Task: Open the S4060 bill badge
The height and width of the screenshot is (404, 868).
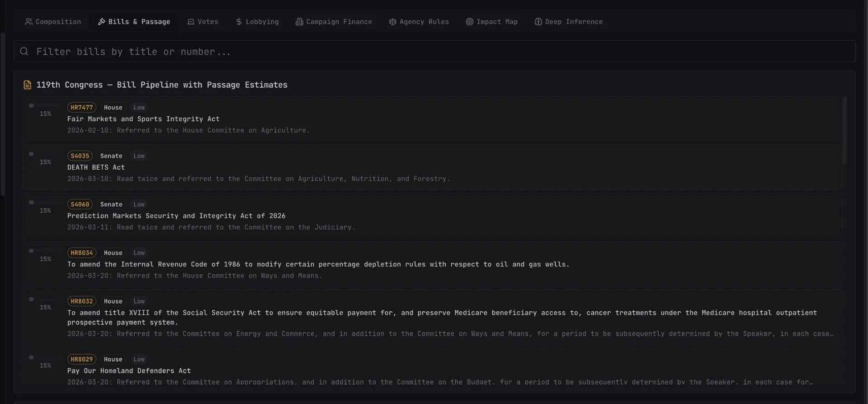Action: point(80,204)
